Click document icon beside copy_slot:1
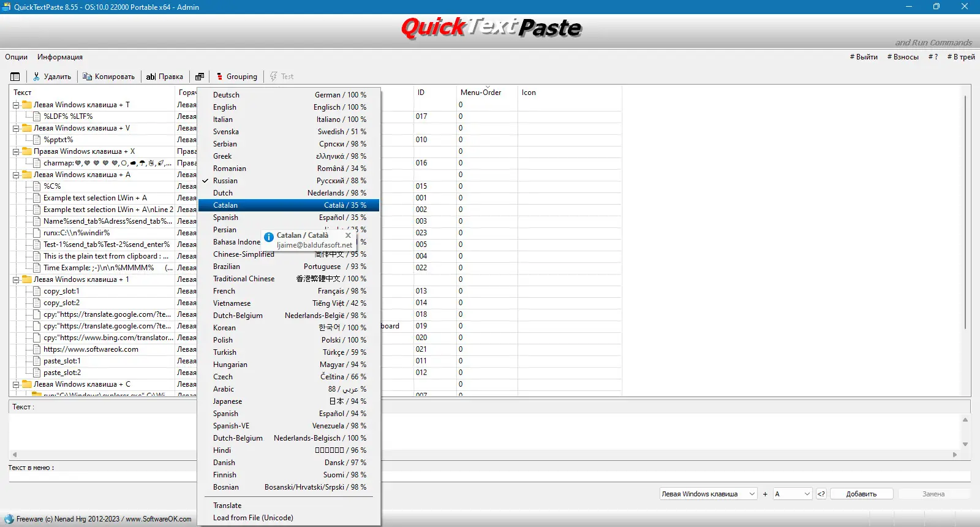980x527 pixels. (x=37, y=291)
